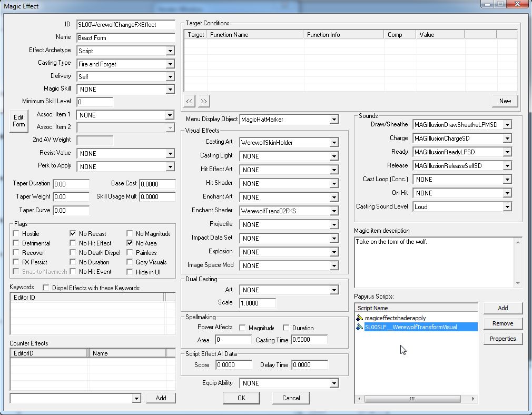The image size is (532, 415).
Task: Open the Casting Sound Level dropdown
Action: pyautogui.click(x=507, y=207)
